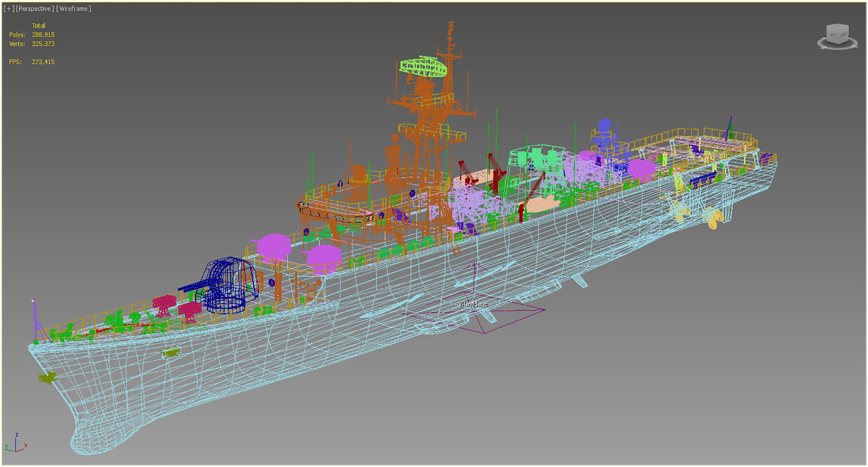Select the crimson launcher on the foredeck
The image size is (868, 467).
click(164, 305)
